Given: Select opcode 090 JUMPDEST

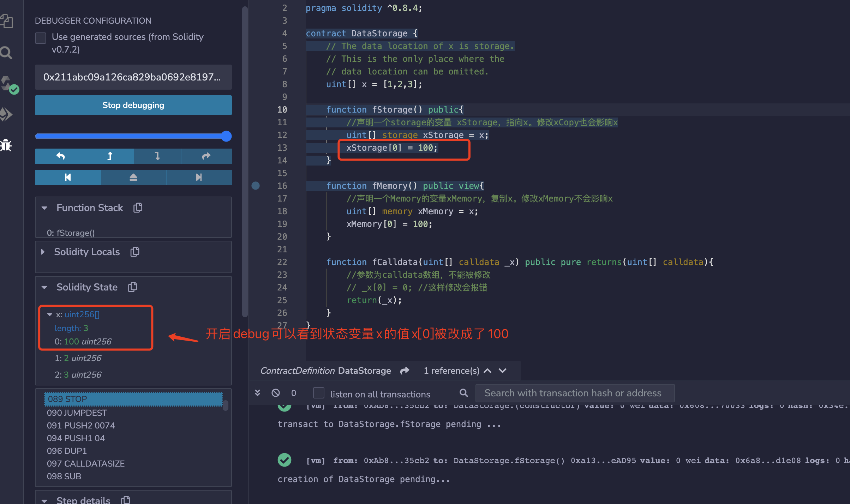Looking at the screenshot, I should [x=77, y=413].
